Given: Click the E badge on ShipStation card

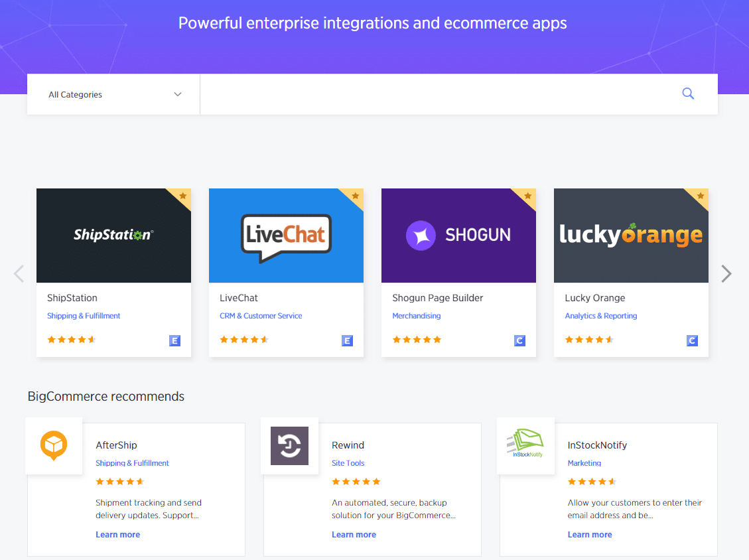Looking at the screenshot, I should (x=174, y=341).
